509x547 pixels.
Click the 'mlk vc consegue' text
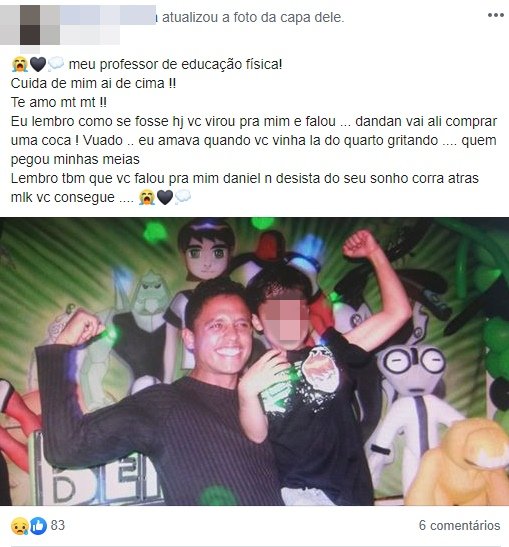pos(72,197)
